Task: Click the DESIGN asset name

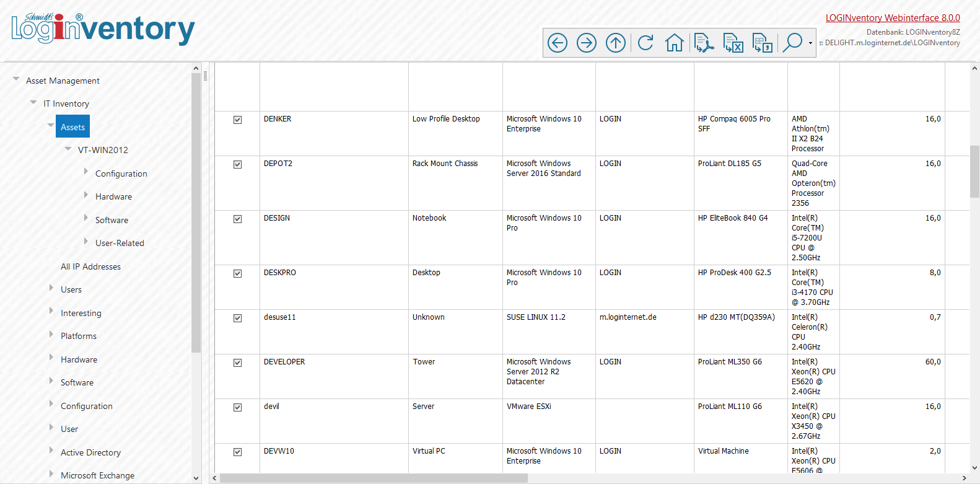Action: pos(277,218)
